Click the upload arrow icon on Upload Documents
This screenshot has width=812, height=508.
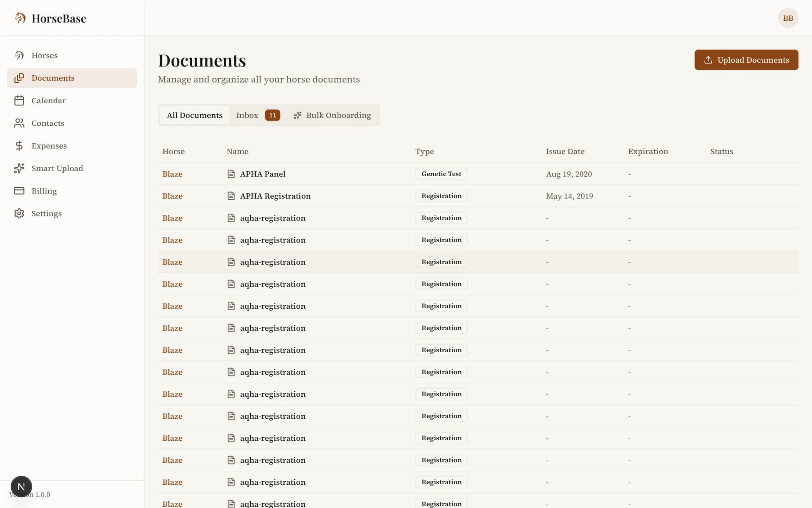708,60
